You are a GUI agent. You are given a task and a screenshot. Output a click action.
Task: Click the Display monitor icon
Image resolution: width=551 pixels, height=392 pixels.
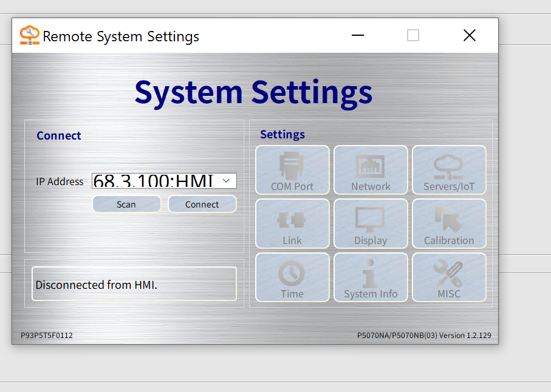tap(371, 223)
